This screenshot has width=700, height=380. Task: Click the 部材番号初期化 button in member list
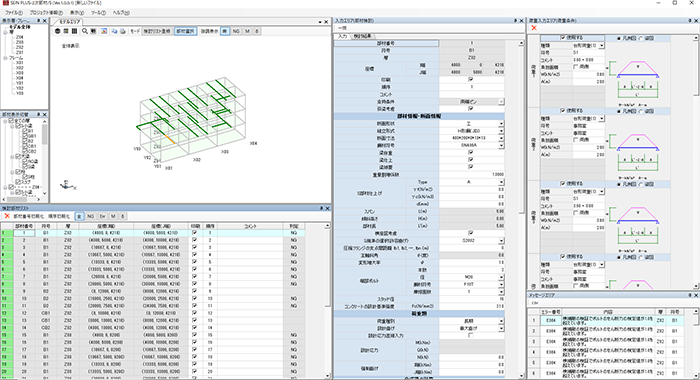pos(29,216)
